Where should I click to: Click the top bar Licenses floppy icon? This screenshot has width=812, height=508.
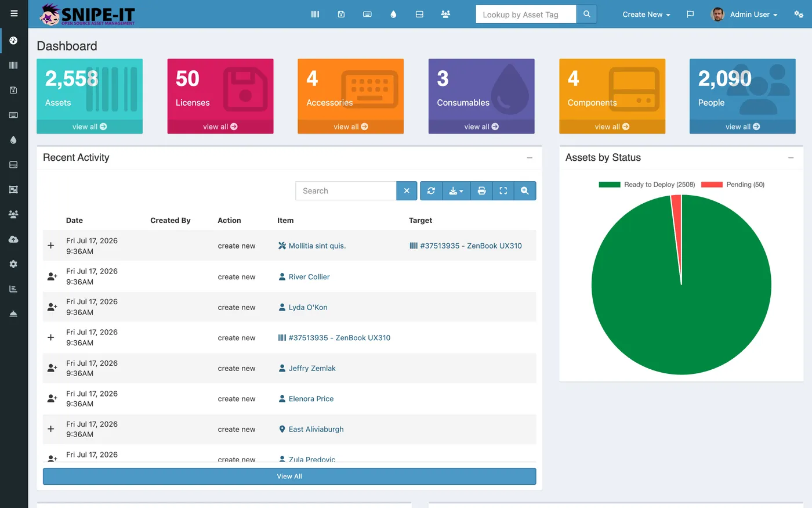[x=341, y=14]
